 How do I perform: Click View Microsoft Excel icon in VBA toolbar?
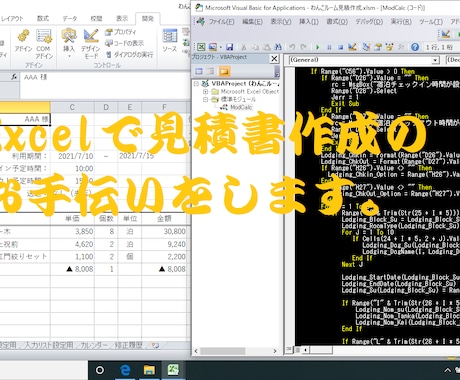pos(201,47)
